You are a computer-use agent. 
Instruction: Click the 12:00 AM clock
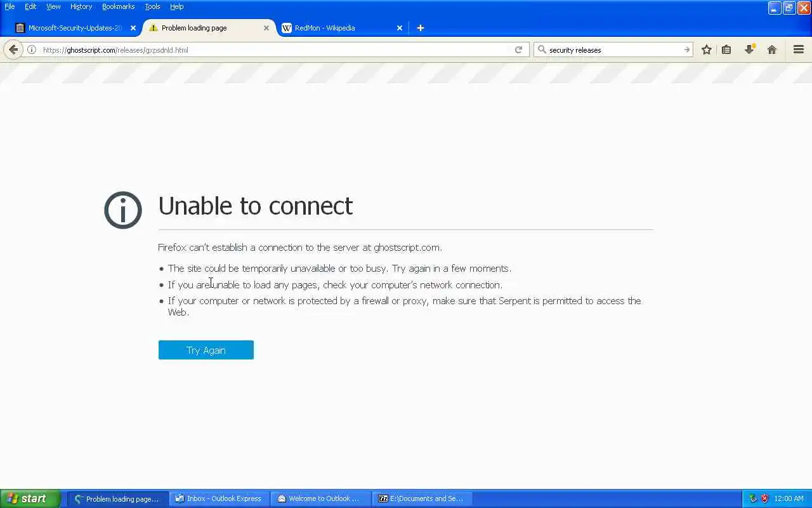coord(789,498)
